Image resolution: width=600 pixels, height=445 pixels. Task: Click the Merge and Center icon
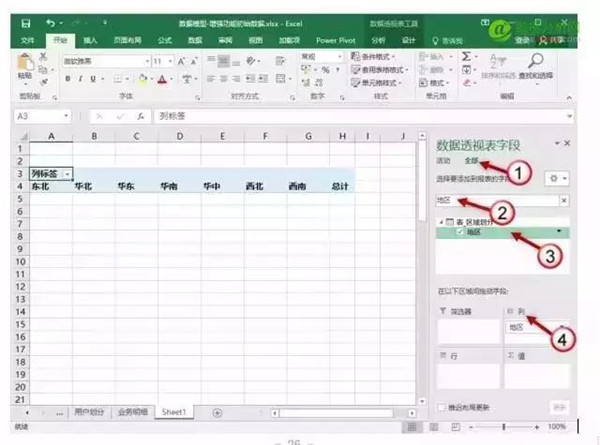(280, 79)
